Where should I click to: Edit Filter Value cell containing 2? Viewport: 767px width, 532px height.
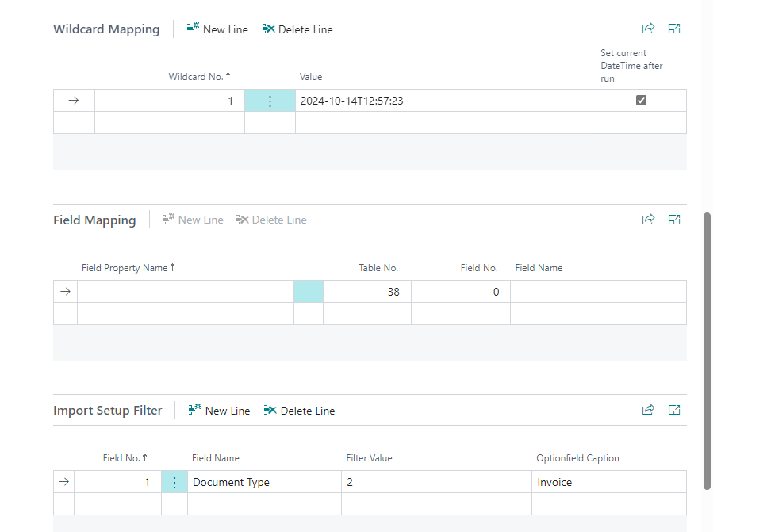(x=437, y=482)
